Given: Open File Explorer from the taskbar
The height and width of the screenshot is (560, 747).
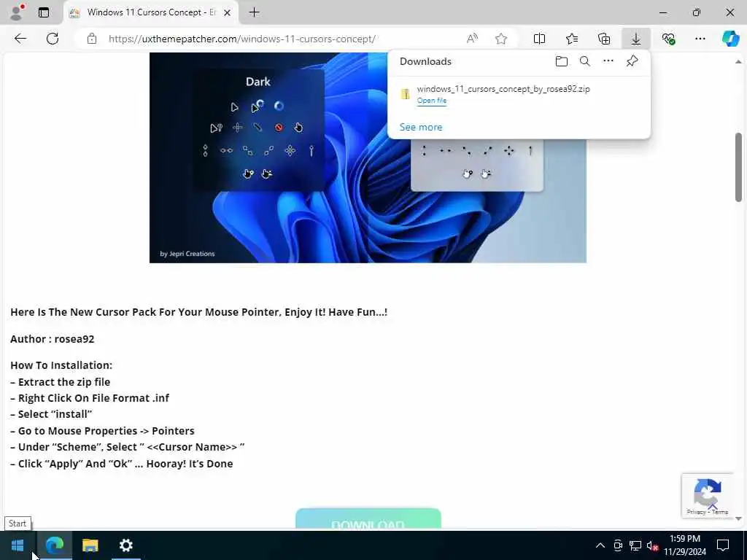Looking at the screenshot, I should tap(90, 545).
